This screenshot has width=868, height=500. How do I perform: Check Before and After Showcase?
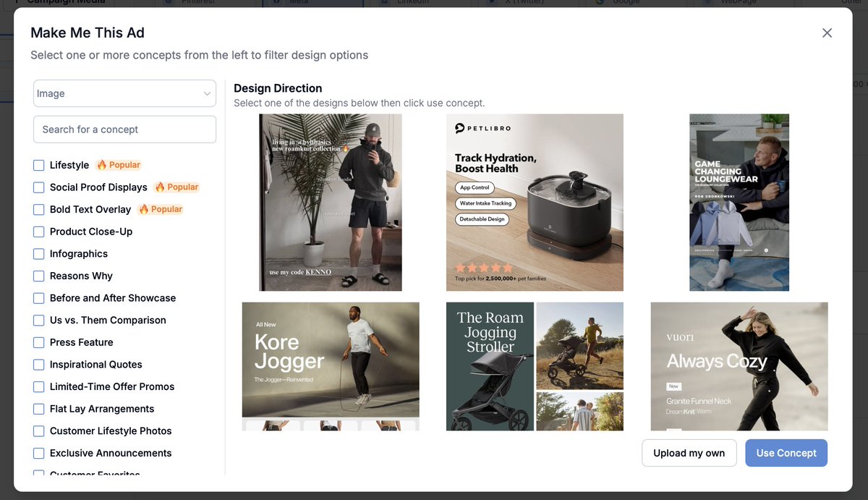pyautogui.click(x=39, y=298)
